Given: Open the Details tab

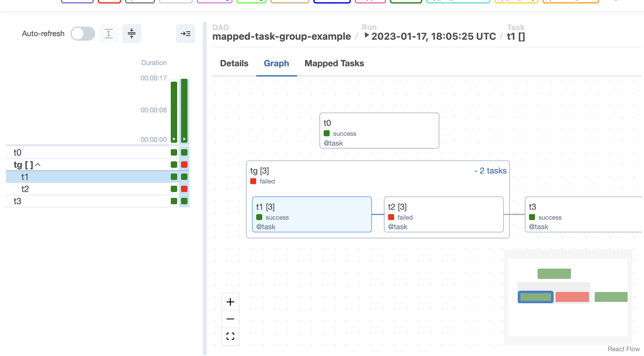Looking at the screenshot, I should coord(234,63).
